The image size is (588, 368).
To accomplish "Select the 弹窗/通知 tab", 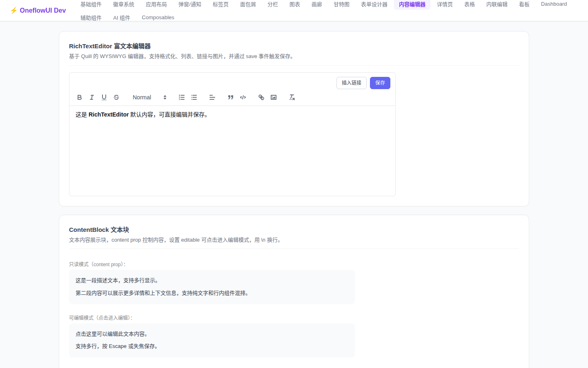I will [x=190, y=4].
